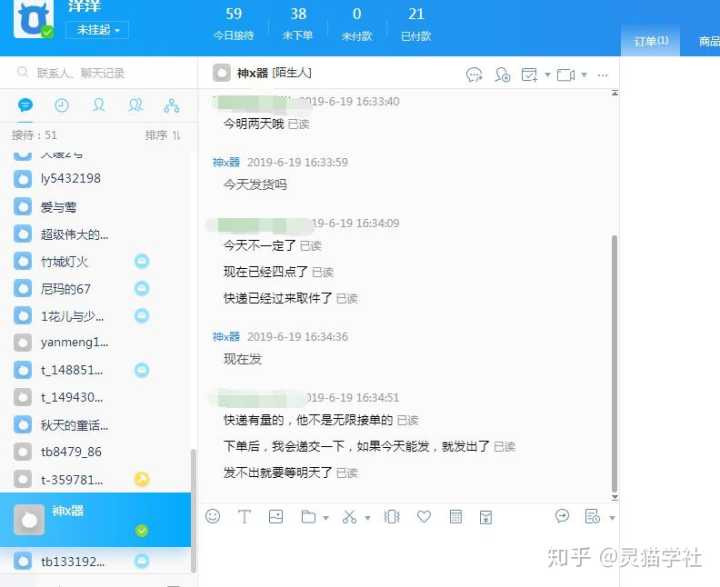720x587 pixels.
Task: Open font settings T icon
Action: (x=244, y=517)
